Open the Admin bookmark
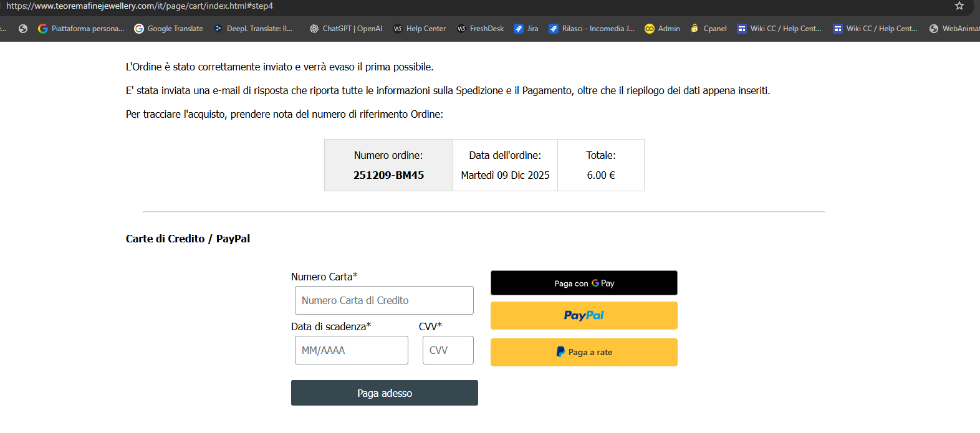Viewport: 980px width, 433px height. coord(662,29)
